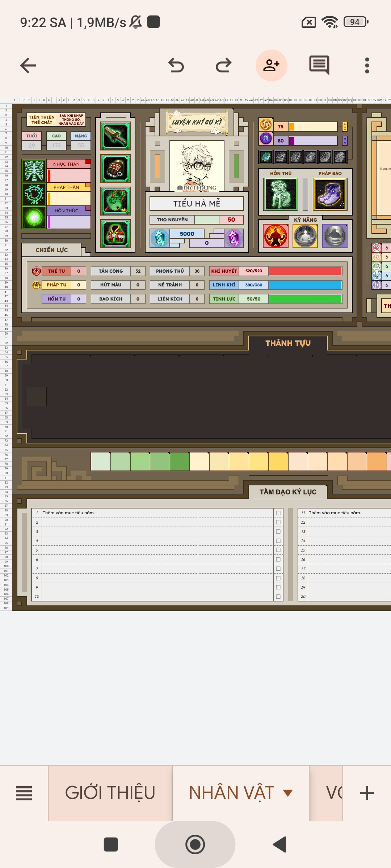Tick the checkbox for journal row 1
391x868 pixels.
click(x=278, y=513)
